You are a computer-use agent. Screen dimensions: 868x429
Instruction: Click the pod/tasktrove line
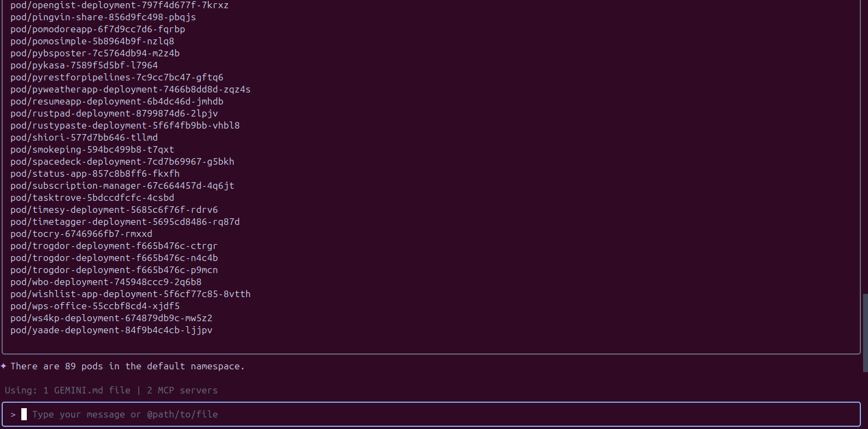tap(92, 198)
